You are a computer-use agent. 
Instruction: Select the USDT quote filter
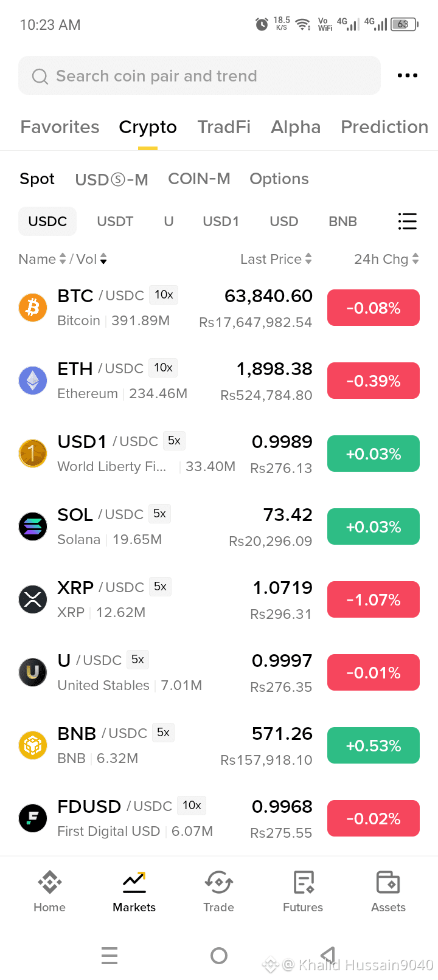pyautogui.click(x=115, y=221)
